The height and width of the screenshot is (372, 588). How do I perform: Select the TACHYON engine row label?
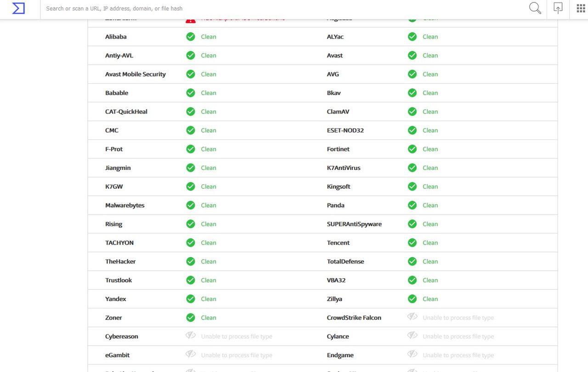(119, 243)
